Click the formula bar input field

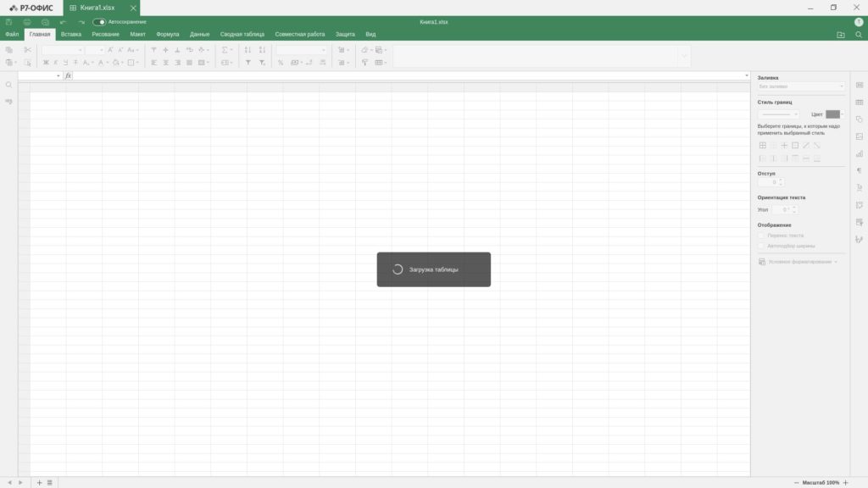click(407, 76)
